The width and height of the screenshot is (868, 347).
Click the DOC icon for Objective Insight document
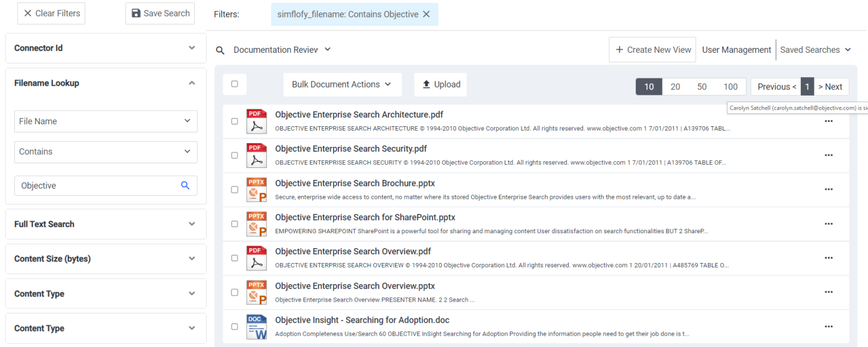point(256,326)
